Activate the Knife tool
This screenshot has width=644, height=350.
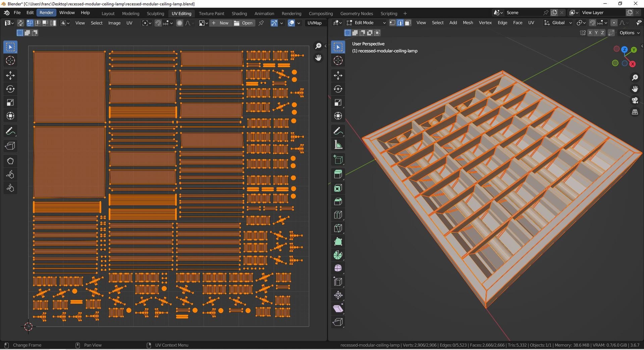[x=338, y=229]
